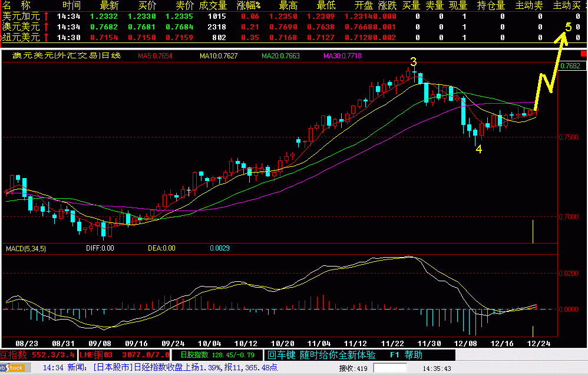Click the red up arrow beside 美元加元
The height and width of the screenshot is (375, 588).
pyautogui.click(x=46, y=17)
